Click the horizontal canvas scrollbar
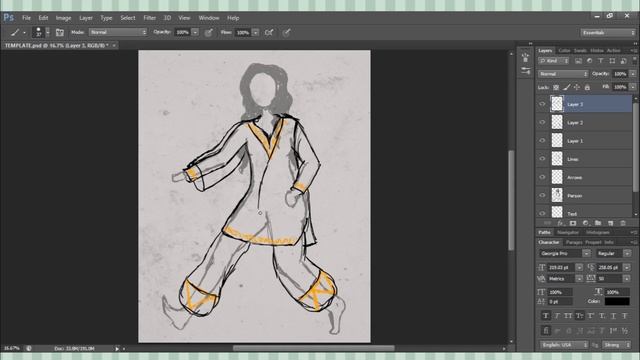This screenshot has width=640, height=360. click(313, 348)
